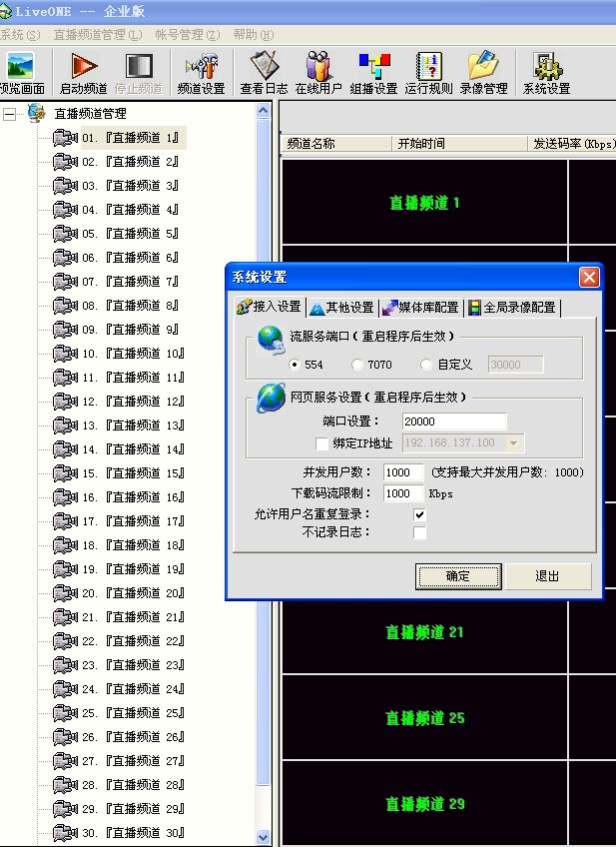The height and width of the screenshot is (847, 616).
Task: Open 查看日志 log viewer icon
Action: point(265,73)
